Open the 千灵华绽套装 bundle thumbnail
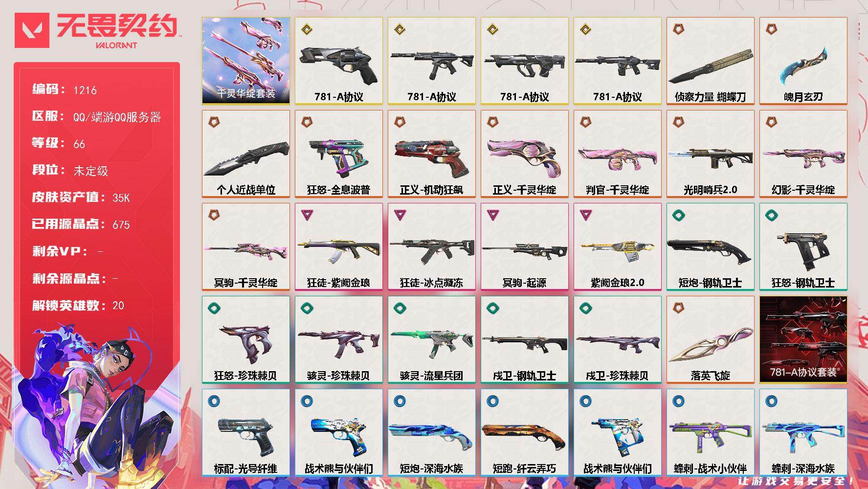 246,61
